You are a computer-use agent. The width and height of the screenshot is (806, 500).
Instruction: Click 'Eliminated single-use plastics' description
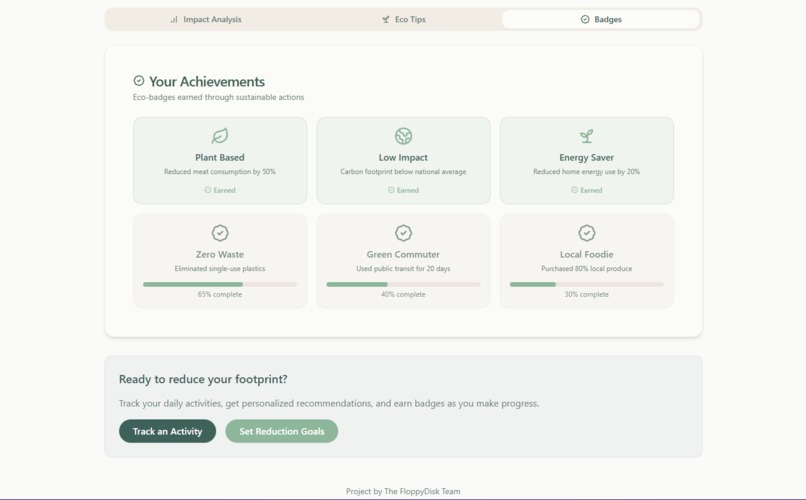pos(220,268)
